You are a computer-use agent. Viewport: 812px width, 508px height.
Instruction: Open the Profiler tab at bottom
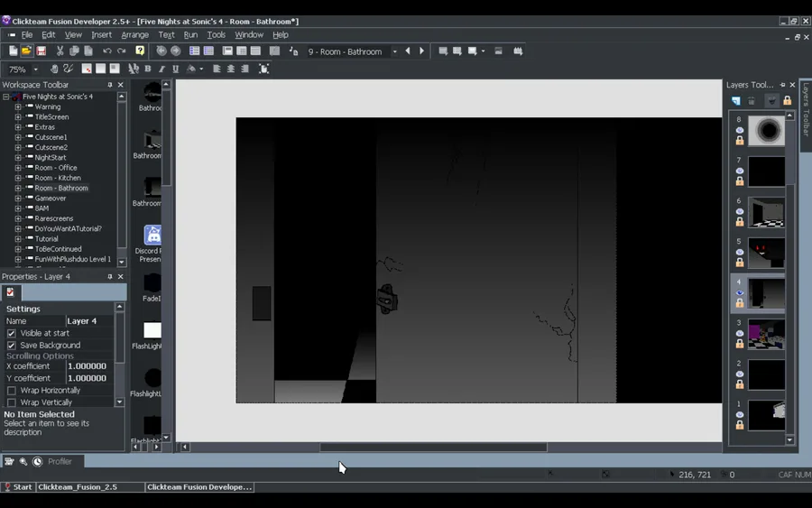point(60,461)
